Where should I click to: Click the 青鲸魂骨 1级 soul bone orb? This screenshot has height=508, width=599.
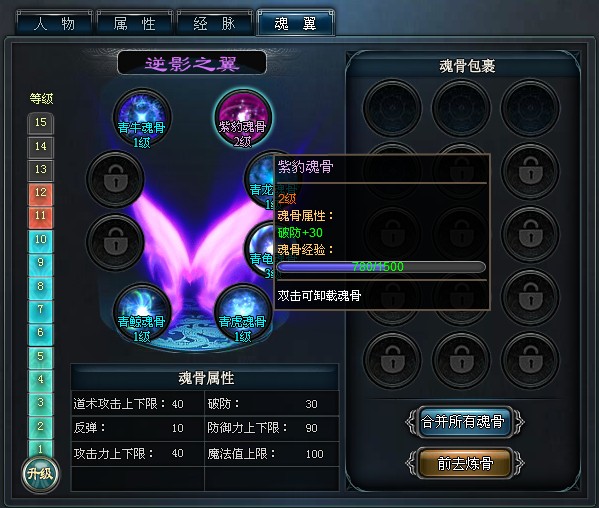[x=142, y=312]
